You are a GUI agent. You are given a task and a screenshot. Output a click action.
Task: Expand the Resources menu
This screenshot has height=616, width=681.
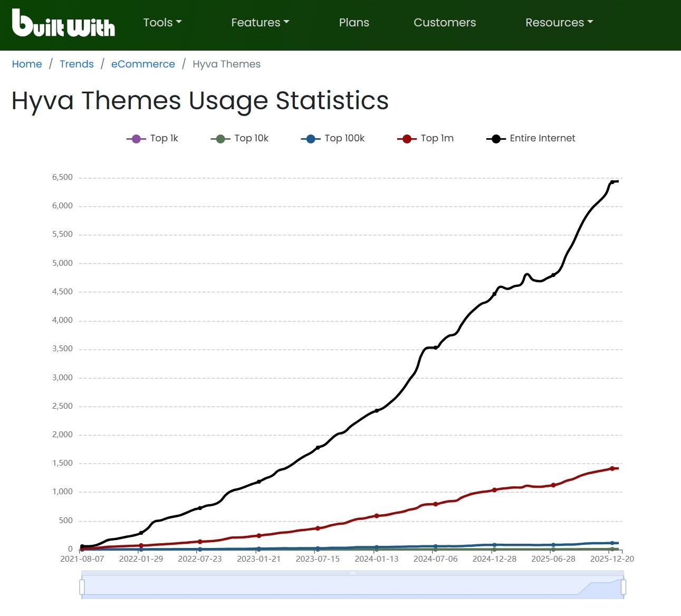pyautogui.click(x=558, y=22)
